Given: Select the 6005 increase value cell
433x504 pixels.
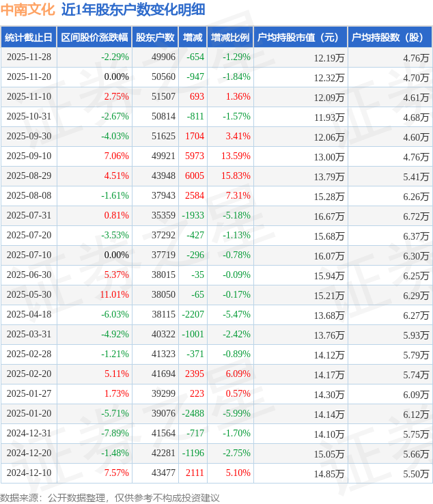Looking at the screenshot, I should pyautogui.click(x=195, y=176).
